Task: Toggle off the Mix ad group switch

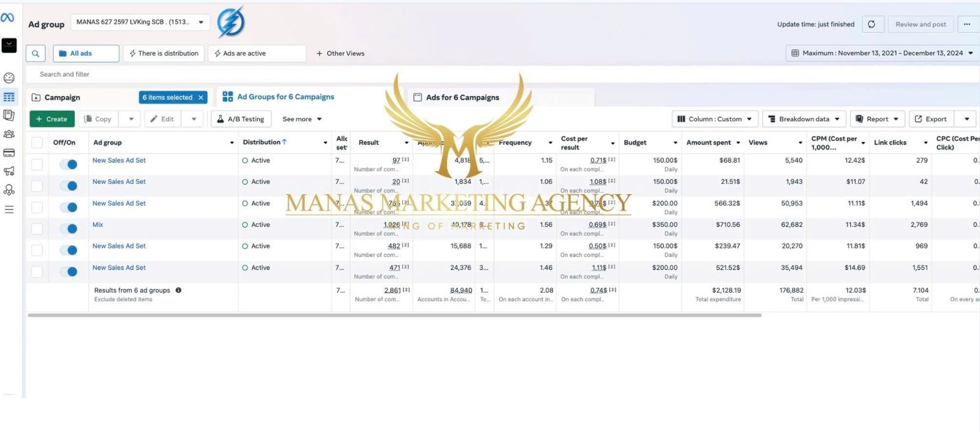Action: (x=69, y=229)
